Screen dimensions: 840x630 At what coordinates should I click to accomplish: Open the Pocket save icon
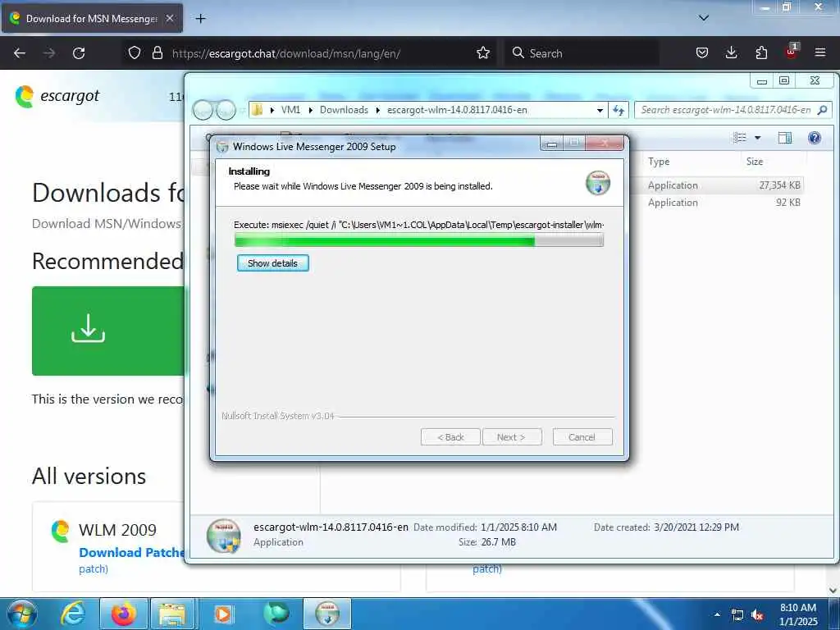pos(702,53)
